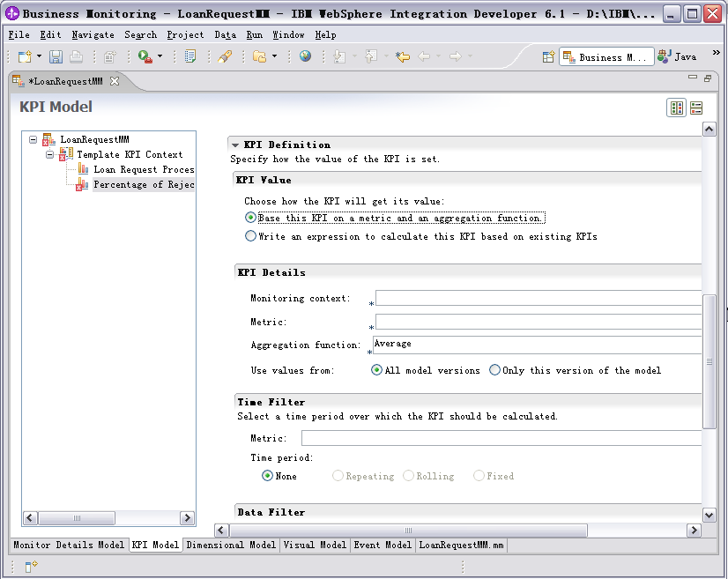Close the LoanRequestMM editor tab

pyautogui.click(x=115, y=81)
